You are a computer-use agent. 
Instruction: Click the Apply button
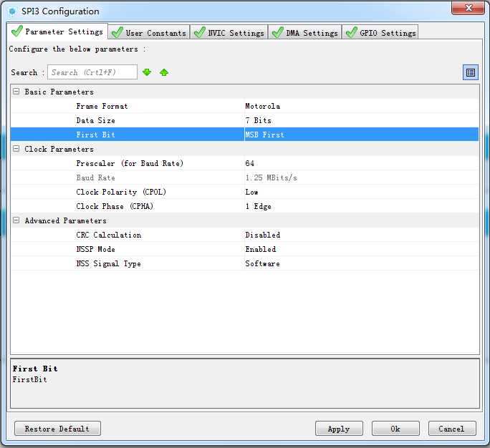(x=339, y=429)
